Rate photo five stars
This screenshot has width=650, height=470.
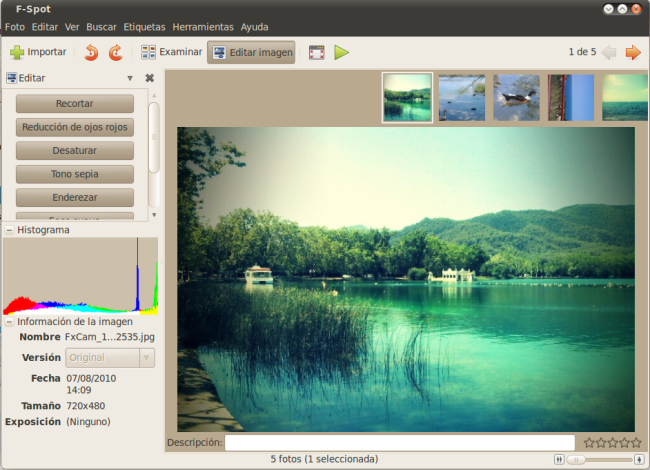(636, 443)
